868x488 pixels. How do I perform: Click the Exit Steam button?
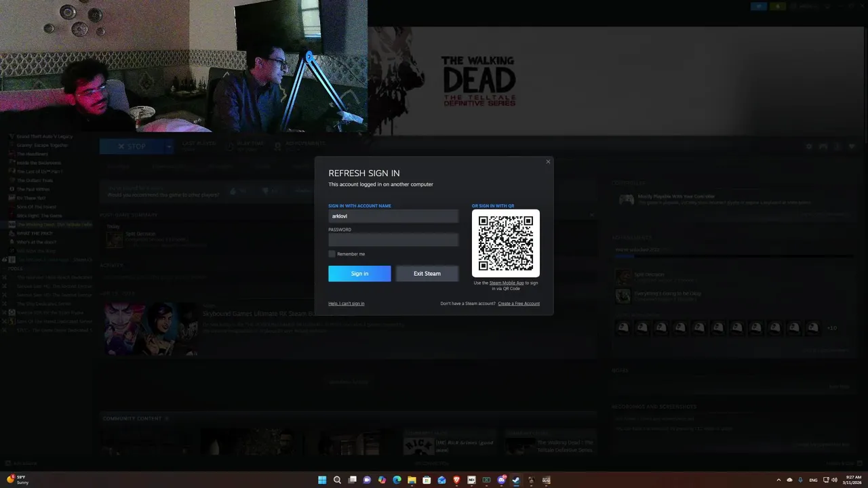point(427,273)
